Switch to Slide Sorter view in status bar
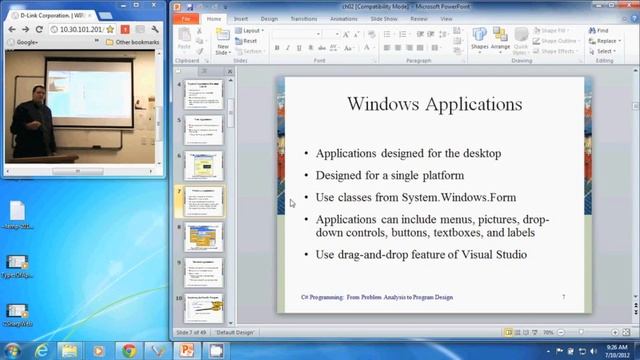 (x=518, y=333)
